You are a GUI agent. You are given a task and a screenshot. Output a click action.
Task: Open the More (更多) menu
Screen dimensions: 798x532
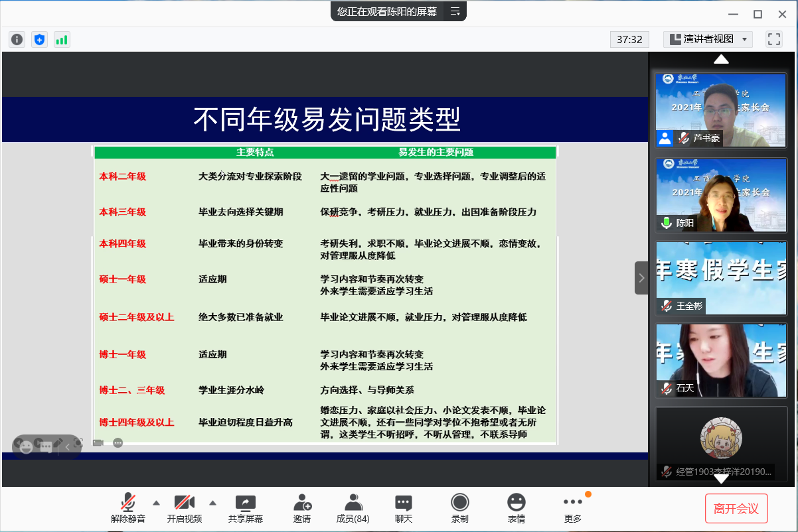[572, 508]
